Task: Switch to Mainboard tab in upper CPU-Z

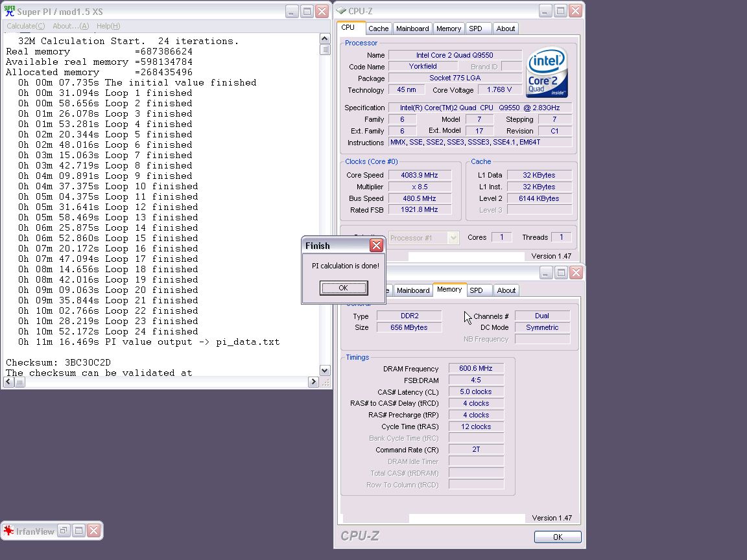Action: [412, 29]
